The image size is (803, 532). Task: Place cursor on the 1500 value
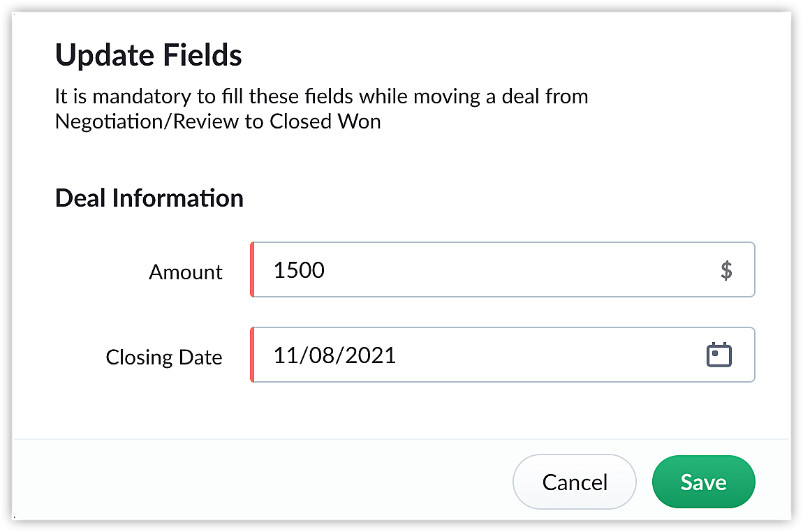299,270
